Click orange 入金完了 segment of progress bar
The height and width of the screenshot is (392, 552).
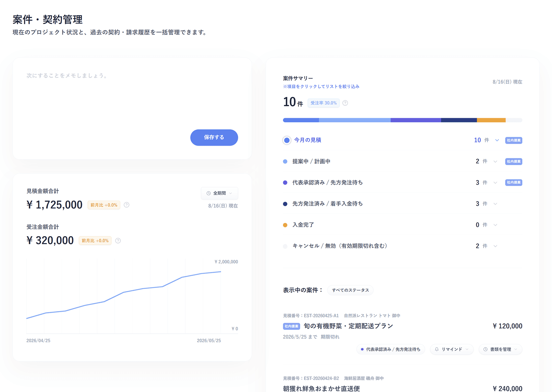click(x=491, y=120)
